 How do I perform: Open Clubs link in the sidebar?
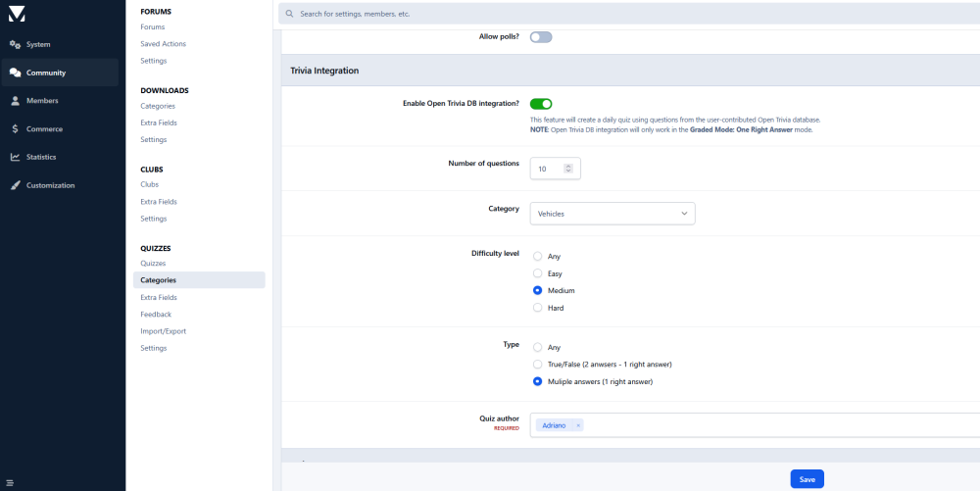pyautogui.click(x=149, y=184)
